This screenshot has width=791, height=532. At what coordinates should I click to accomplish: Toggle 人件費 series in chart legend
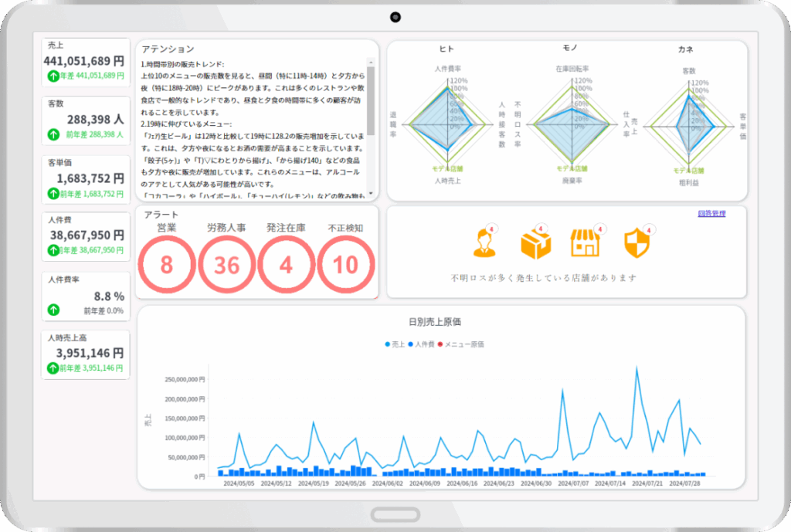(x=420, y=344)
